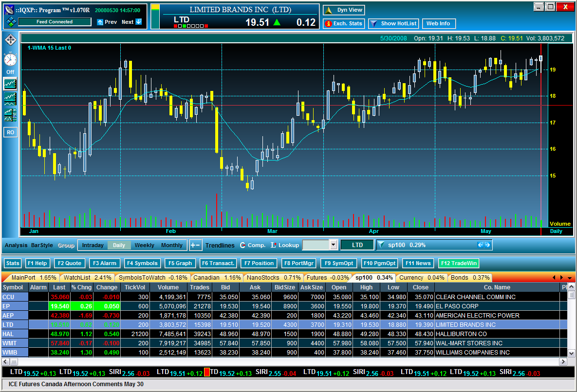Switch to the SymbolsToWatch tab
The width and height of the screenshot is (577, 392).
click(153, 278)
